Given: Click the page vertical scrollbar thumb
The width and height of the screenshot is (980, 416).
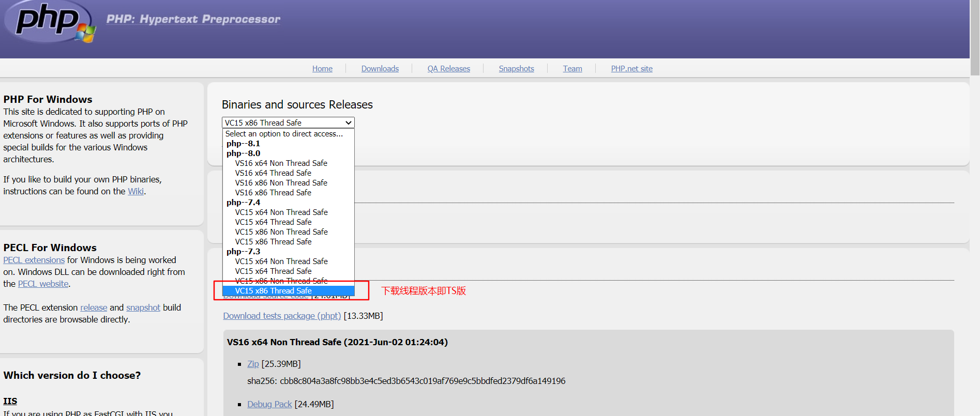Looking at the screenshot, I should (x=975, y=37).
